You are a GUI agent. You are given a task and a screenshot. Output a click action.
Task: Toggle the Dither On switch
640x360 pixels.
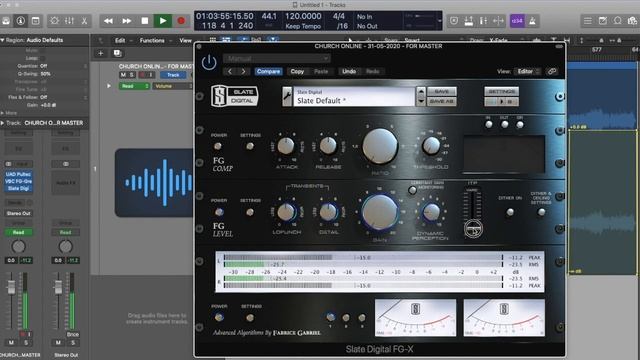point(510,212)
